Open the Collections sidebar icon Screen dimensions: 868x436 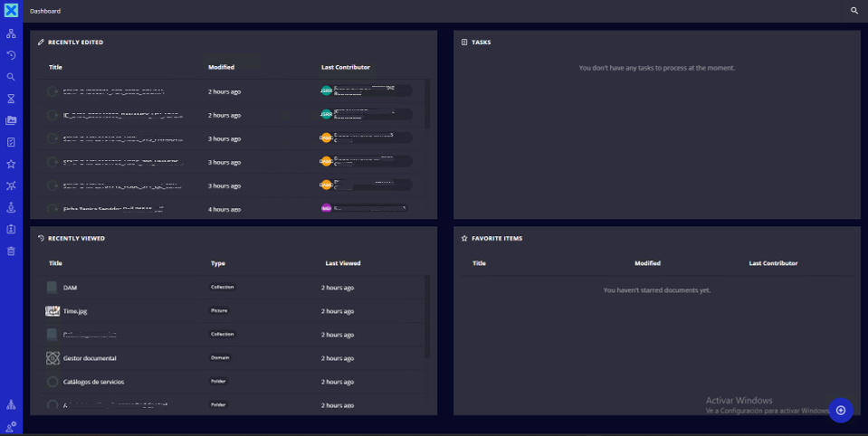click(x=11, y=120)
